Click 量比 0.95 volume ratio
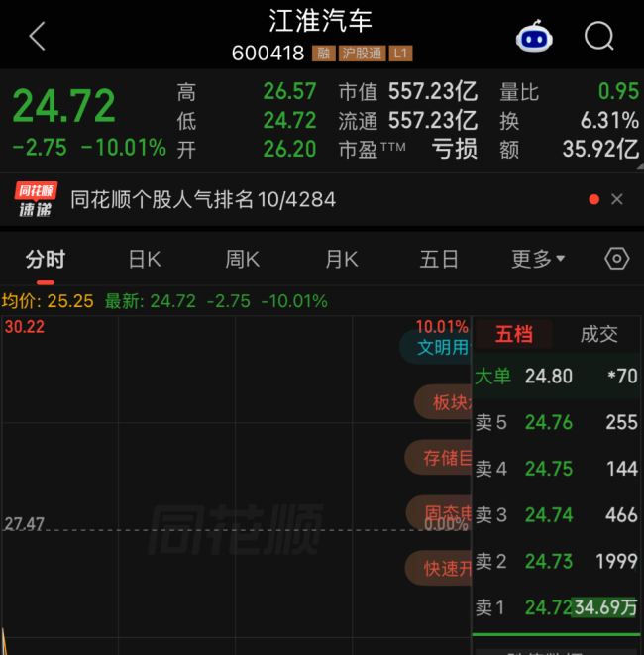The height and width of the screenshot is (655, 644). click(570, 91)
